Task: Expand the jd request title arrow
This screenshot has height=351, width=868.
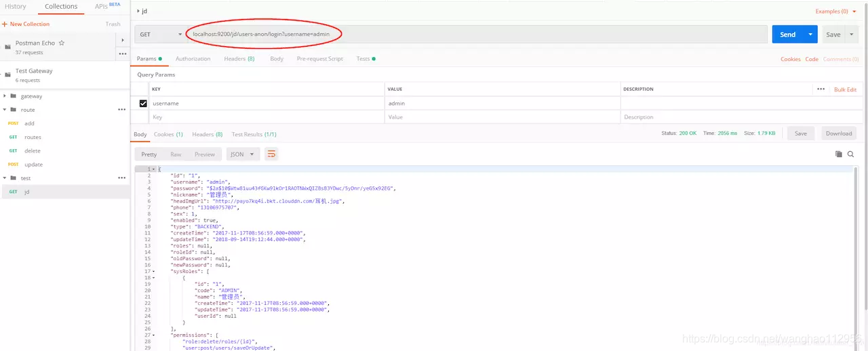Action: tap(138, 11)
